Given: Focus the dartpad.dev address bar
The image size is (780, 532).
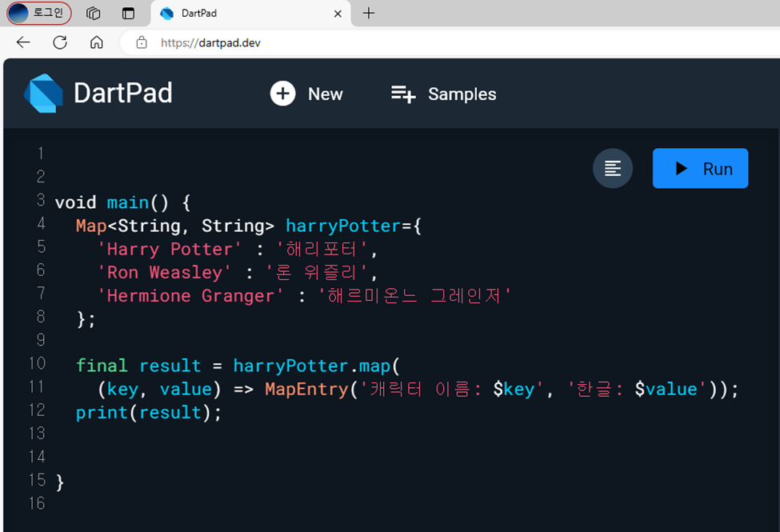Looking at the screenshot, I should (448, 42).
